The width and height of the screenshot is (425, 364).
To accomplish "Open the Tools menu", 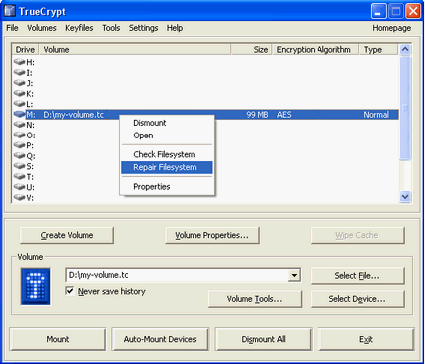I will (111, 28).
